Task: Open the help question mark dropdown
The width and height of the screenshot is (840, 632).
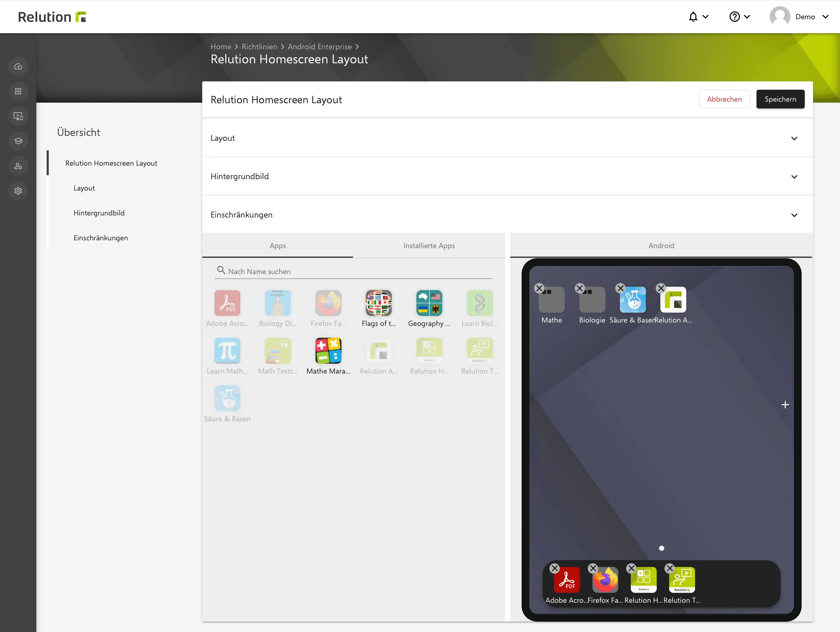Action: coord(739,17)
